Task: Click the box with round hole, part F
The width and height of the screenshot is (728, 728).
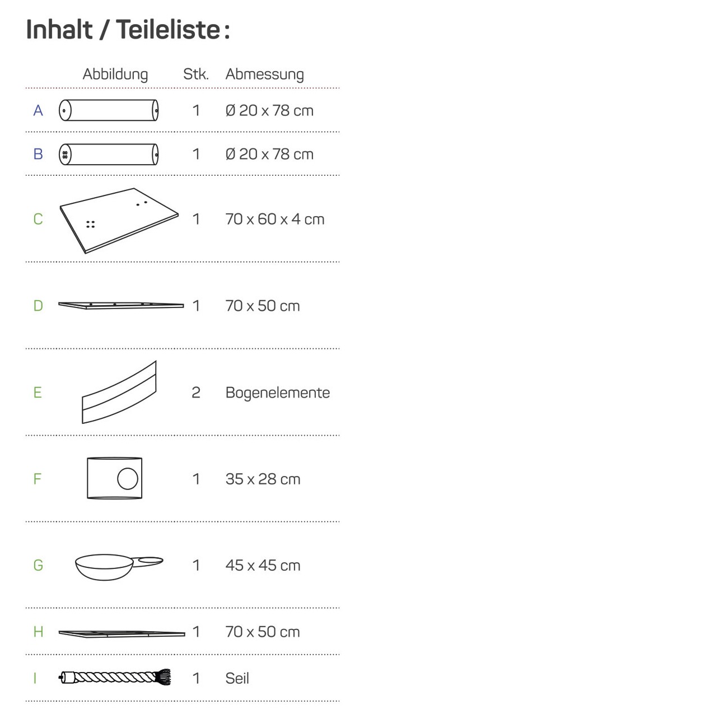Action: [115, 478]
